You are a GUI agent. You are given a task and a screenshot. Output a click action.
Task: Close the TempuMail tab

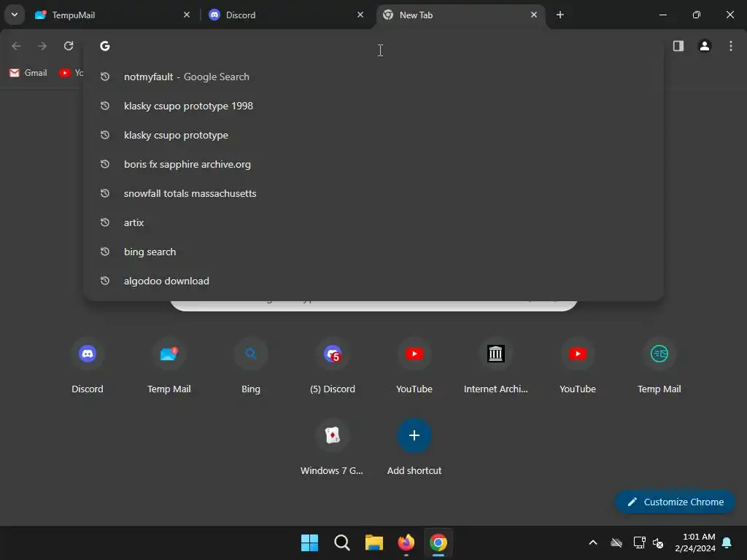tap(187, 15)
